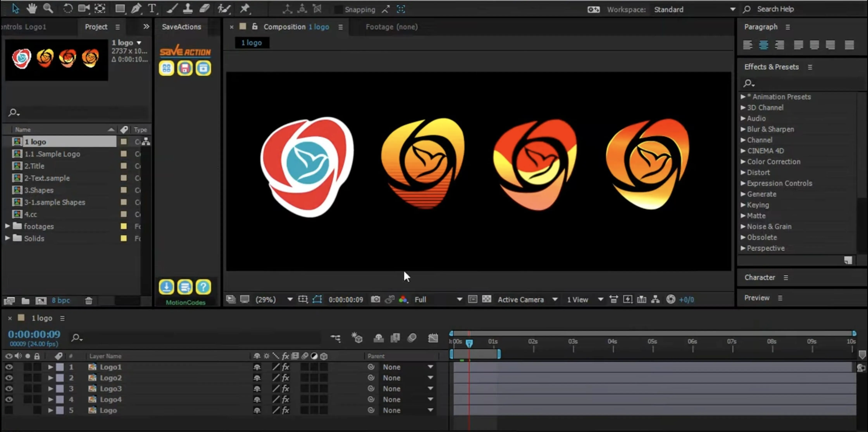Select the Clone Stamp tool
The width and height of the screenshot is (868, 432).
tap(188, 9)
